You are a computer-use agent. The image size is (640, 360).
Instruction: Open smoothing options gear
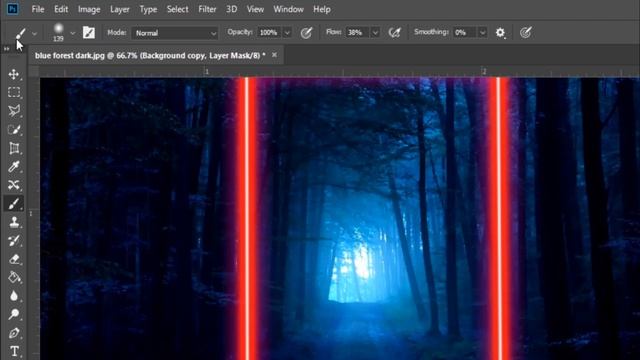click(x=500, y=33)
